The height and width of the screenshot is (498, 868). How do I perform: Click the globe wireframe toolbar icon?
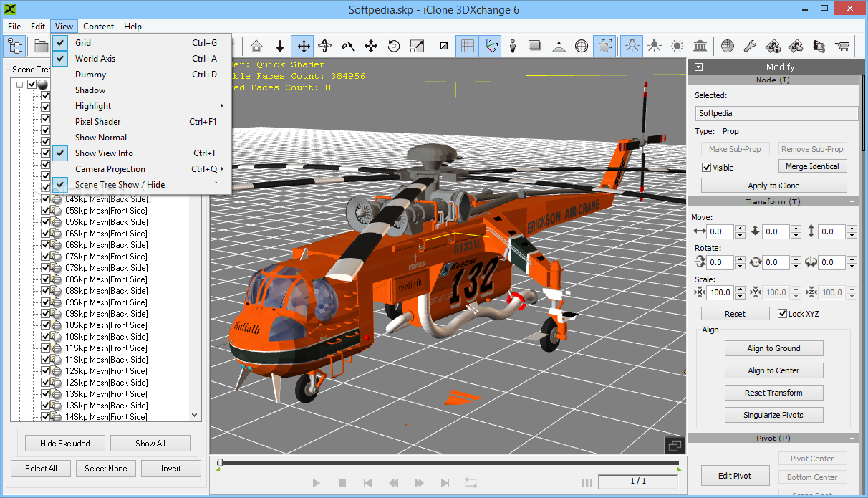coord(582,47)
